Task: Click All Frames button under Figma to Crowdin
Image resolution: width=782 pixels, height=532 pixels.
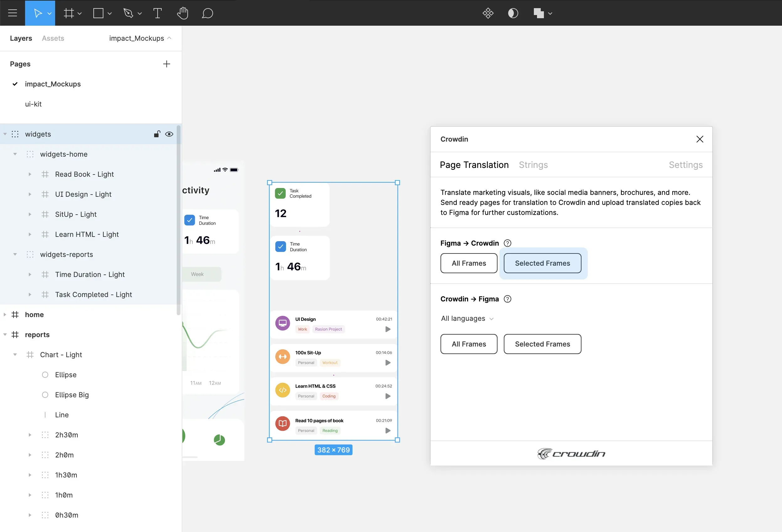Action: (x=469, y=263)
